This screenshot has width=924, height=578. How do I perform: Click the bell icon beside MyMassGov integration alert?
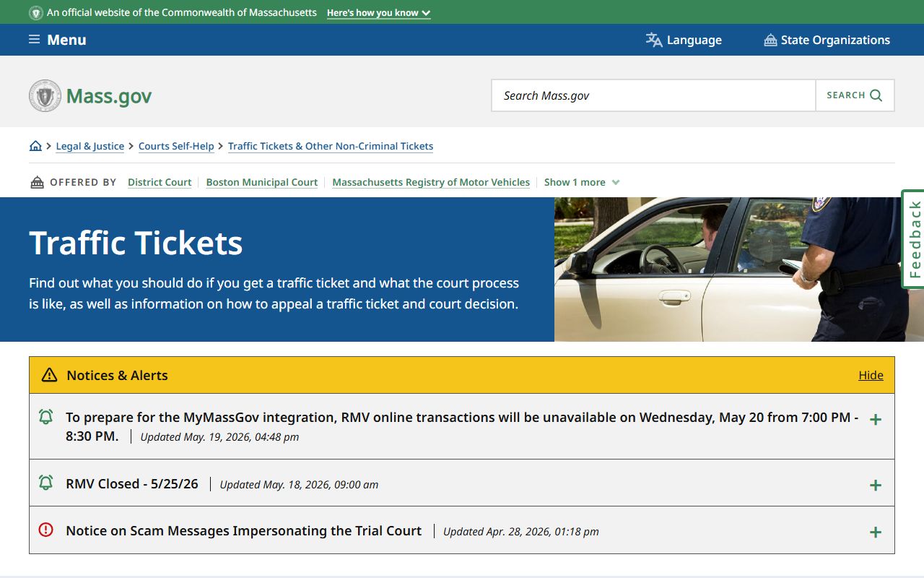(x=45, y=417)
